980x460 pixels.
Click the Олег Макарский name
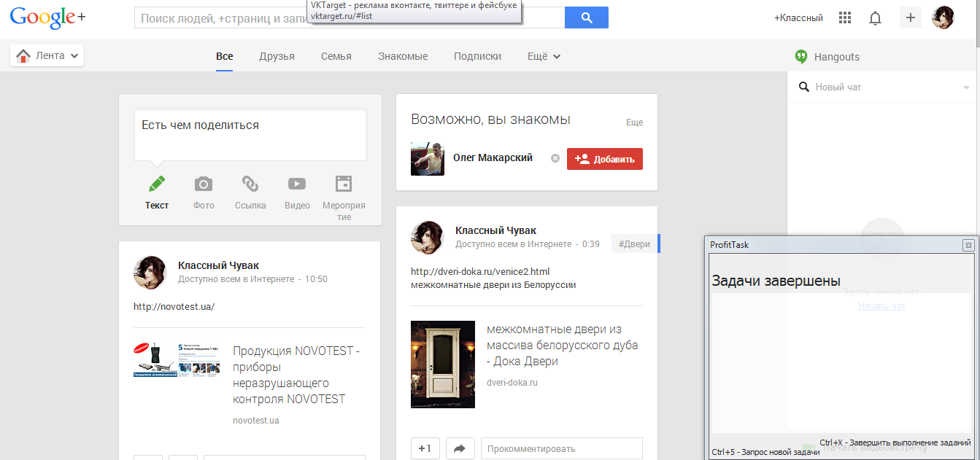[x=493, y=157]
